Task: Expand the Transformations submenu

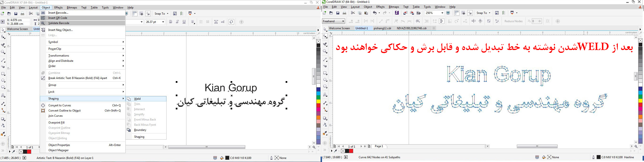Action: click(x=83, y=56)
